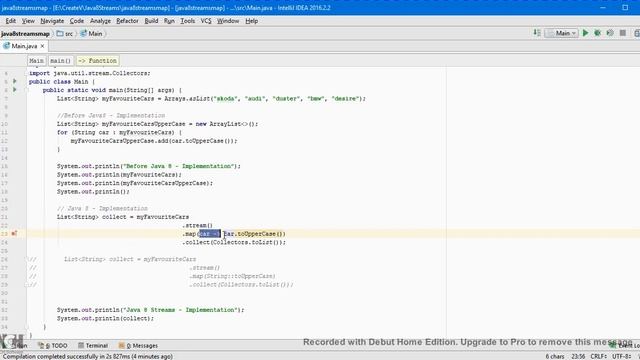Click run gutter arrow beside main method
The height and width of the screenshot is (360, 640).
(x=15, y=89)
